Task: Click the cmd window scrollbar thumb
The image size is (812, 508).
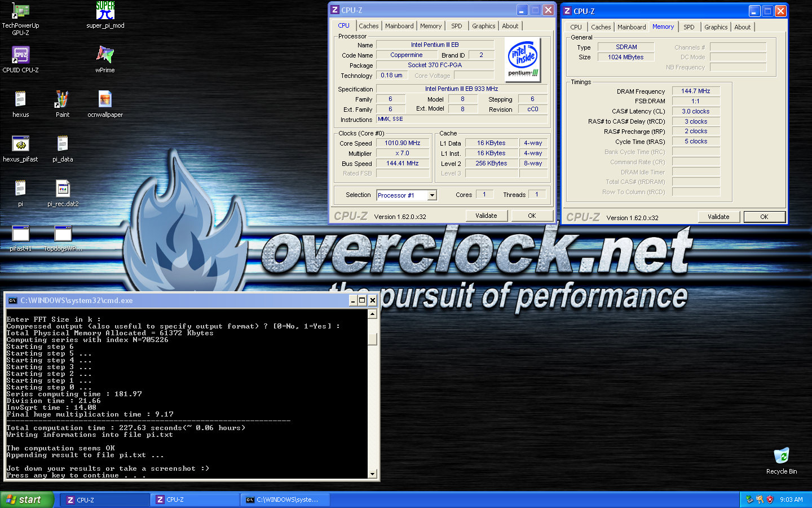Action: pyautogui.click(x=372, y=339)
